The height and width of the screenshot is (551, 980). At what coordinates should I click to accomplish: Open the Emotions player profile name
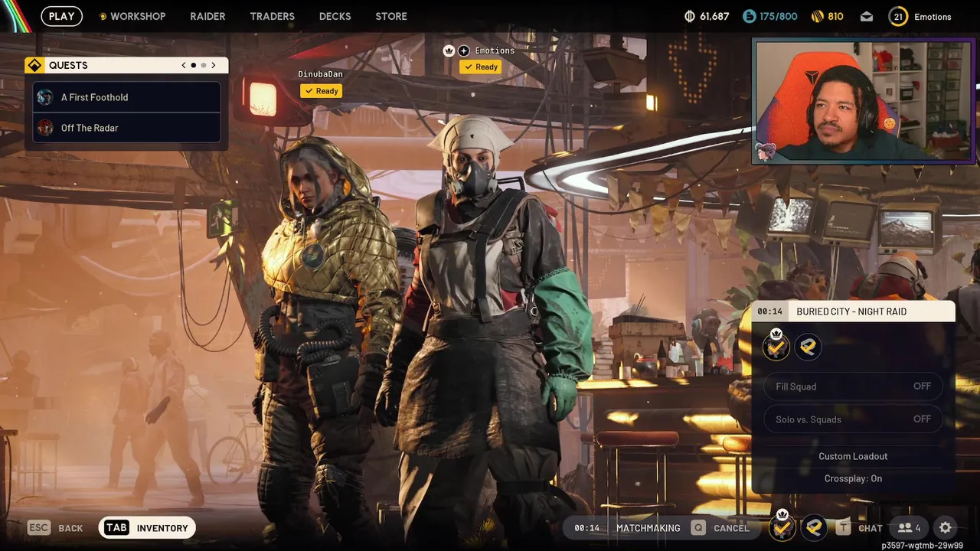933,17
